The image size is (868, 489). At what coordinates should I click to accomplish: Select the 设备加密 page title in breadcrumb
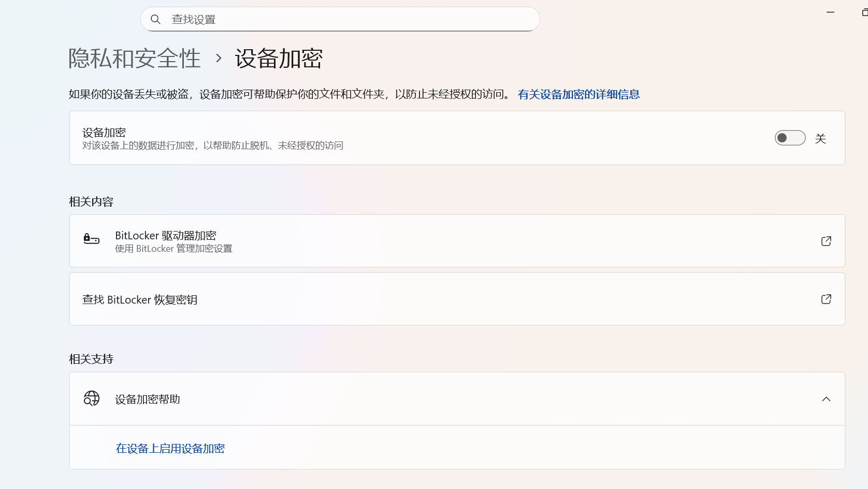point(279,59)
